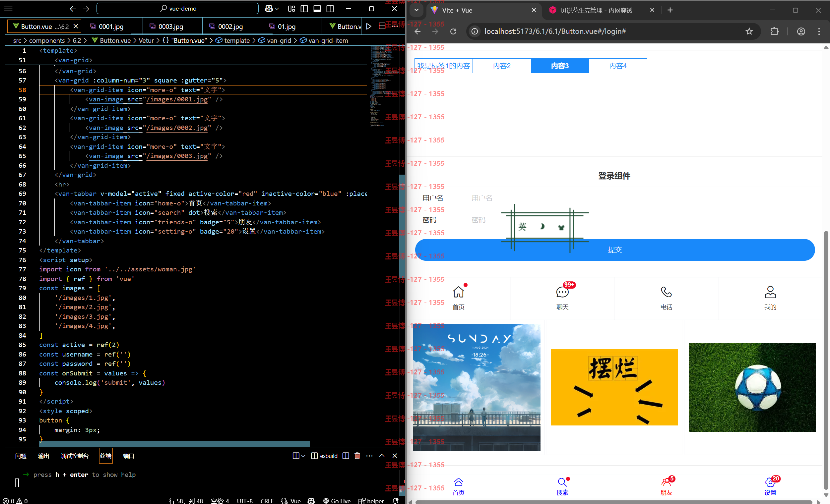Open the 问题 panel tab
Screen dimensions: 830x504
click(21, 456)
